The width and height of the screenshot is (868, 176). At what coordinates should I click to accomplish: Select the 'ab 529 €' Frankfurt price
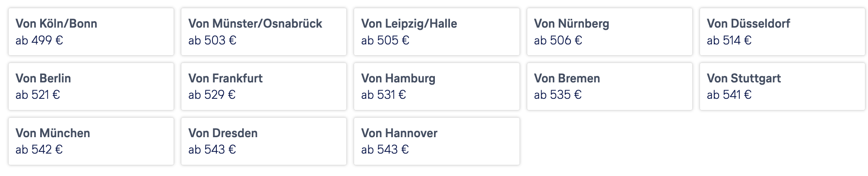coord(212,95)
